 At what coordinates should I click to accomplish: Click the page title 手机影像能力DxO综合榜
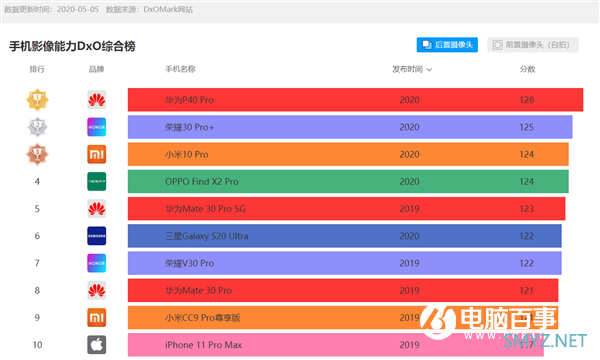[x=72, y=46]
